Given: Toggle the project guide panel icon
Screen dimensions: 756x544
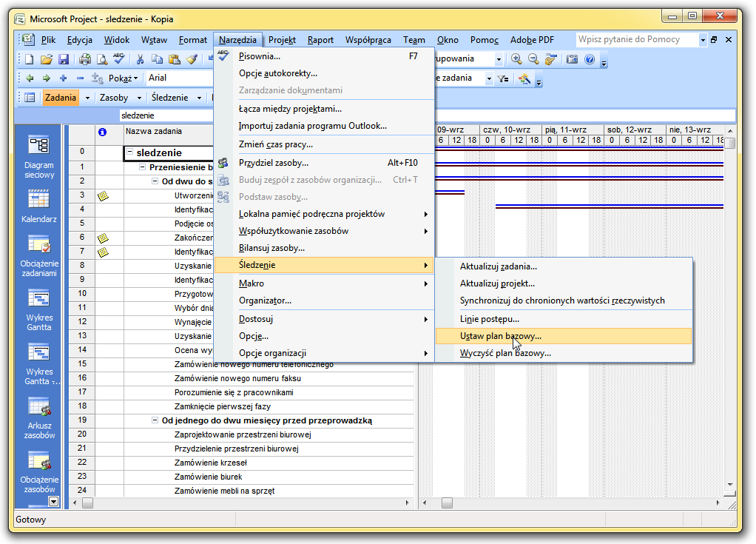Looking at the screenshot, I should click(x=30, y=98).
